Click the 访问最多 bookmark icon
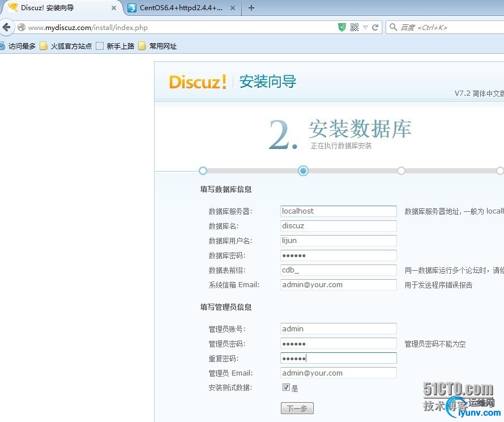The image size is (504, 422). pyautogui.click(x=2, y=46)
